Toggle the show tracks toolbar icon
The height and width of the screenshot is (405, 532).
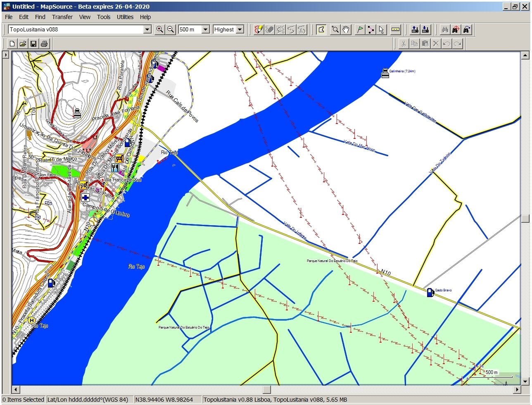pyautogui.click(x=302, y=29)
